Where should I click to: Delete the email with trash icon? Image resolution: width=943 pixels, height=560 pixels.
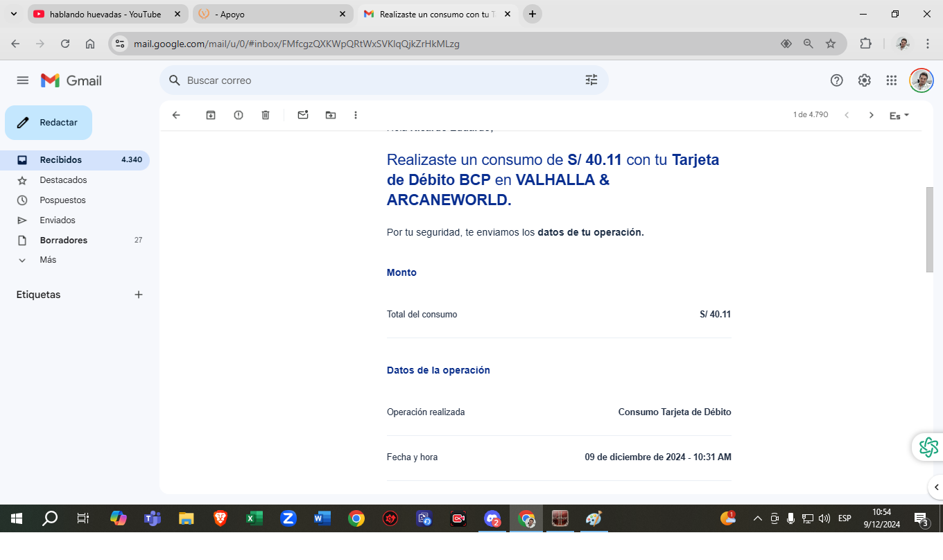pyautogui.click(x=266, y=115)
